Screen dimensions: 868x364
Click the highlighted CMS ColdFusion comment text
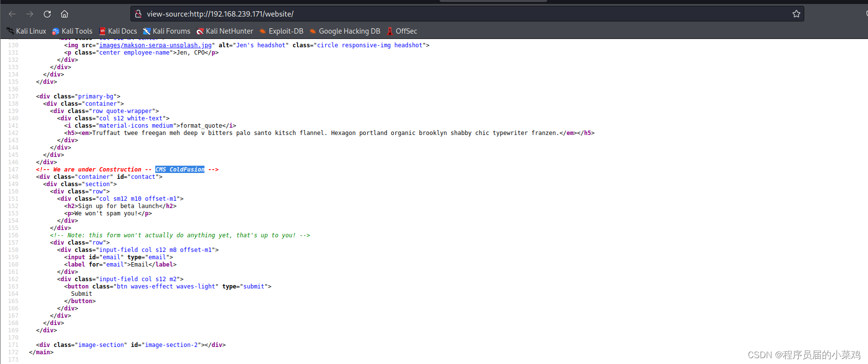(180, 170)
